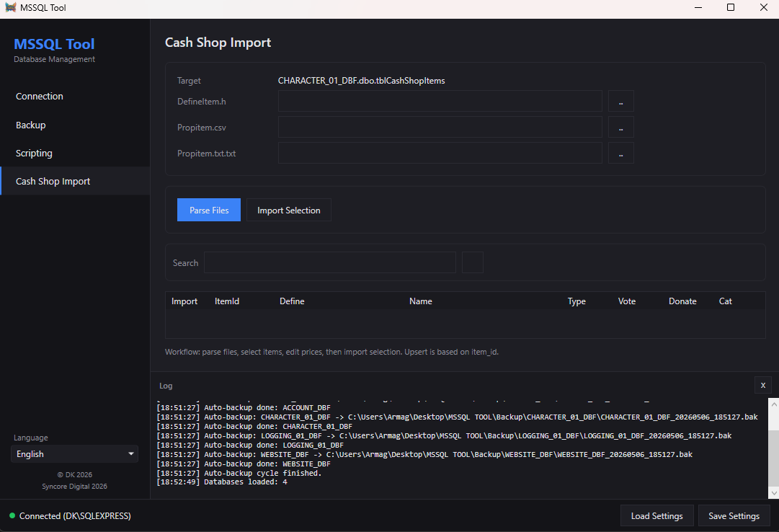Click the small button beside Search field

point(473,262)
